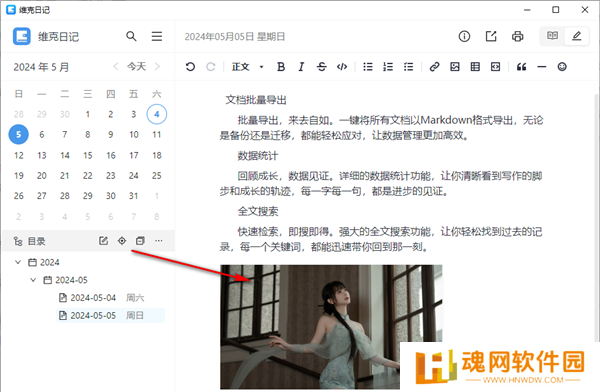Click the export/share icon
Screen dimensions: 600x392
[x=491, y=36]
